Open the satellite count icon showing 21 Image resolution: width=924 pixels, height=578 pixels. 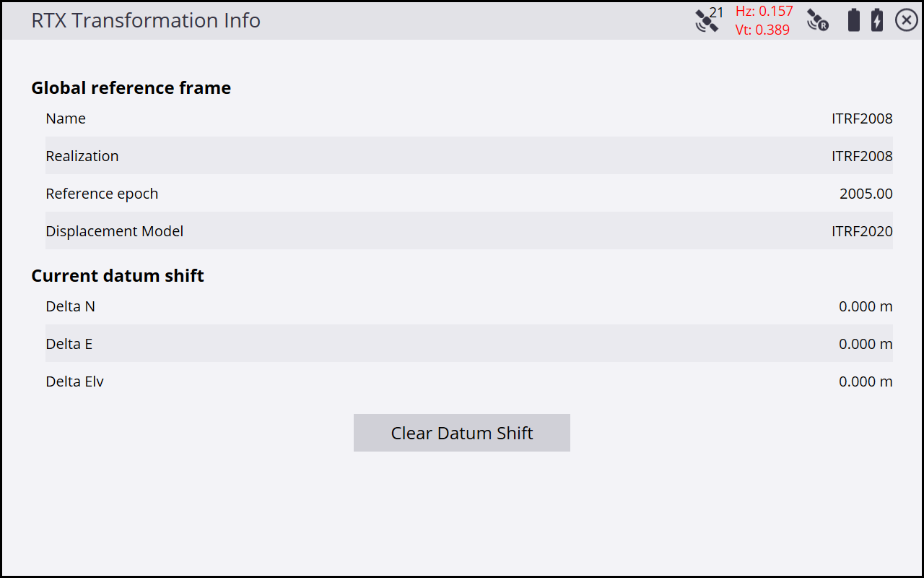click(x=708, y=20)
